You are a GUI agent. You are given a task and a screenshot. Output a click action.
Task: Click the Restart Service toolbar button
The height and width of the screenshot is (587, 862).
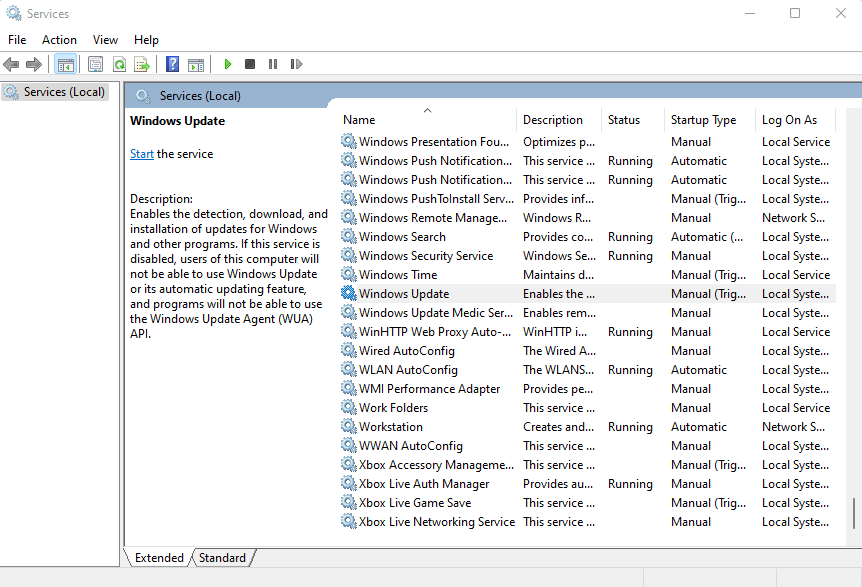[296, 64]
